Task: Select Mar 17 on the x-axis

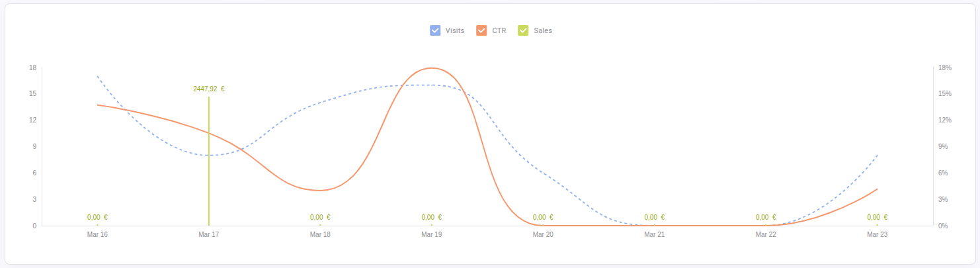Action: tap(209, 234)
